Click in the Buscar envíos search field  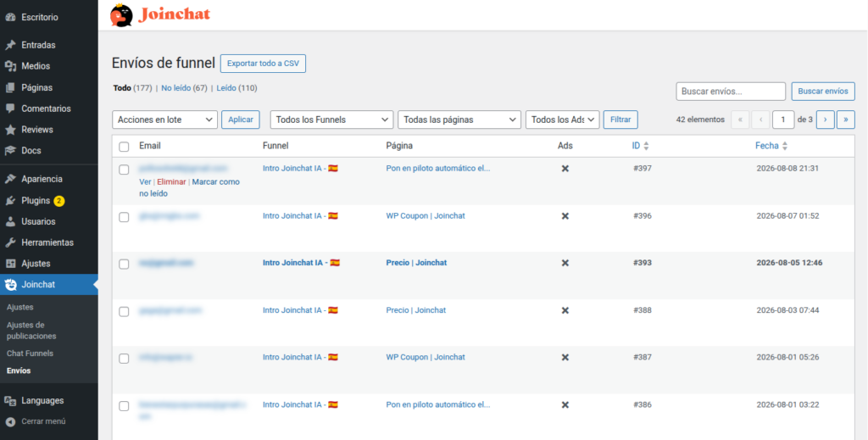(x=731, y=92)
